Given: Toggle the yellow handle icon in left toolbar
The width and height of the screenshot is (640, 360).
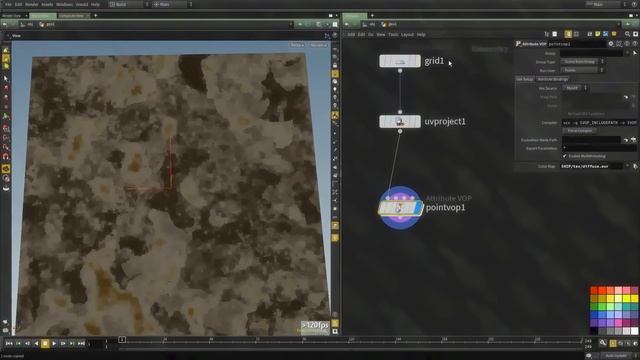Looking at the screenshot, I should (x=6, y=169).
